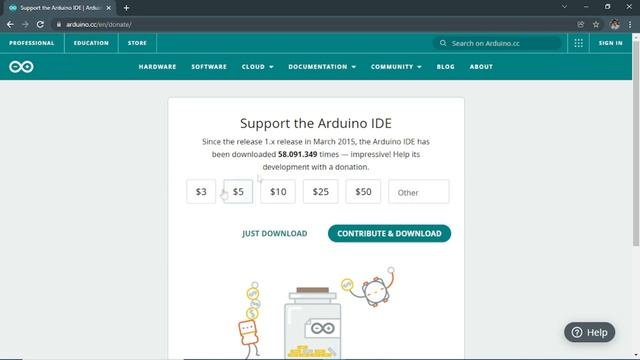Open the Blog page
The width and height of the screenshot is (640, 360).
pyautogui.click(x=445, y=67)
